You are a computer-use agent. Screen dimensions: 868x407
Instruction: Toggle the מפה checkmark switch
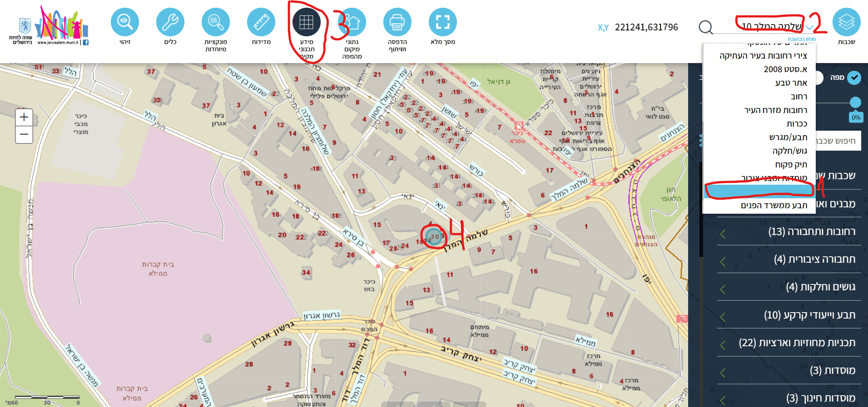coord(854,78)
